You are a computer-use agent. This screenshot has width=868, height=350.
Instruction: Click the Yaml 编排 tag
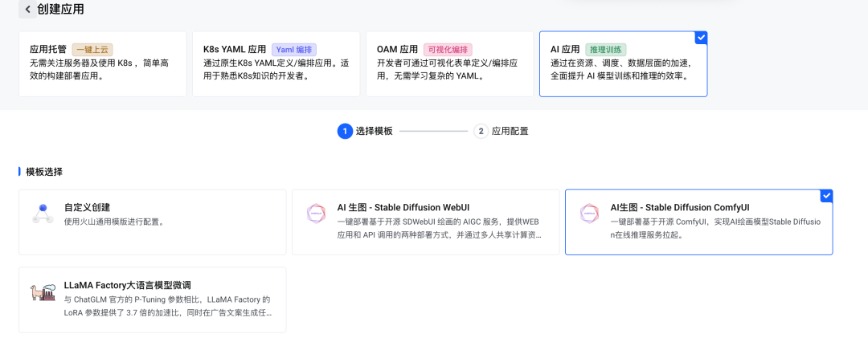tap(293, 50)
